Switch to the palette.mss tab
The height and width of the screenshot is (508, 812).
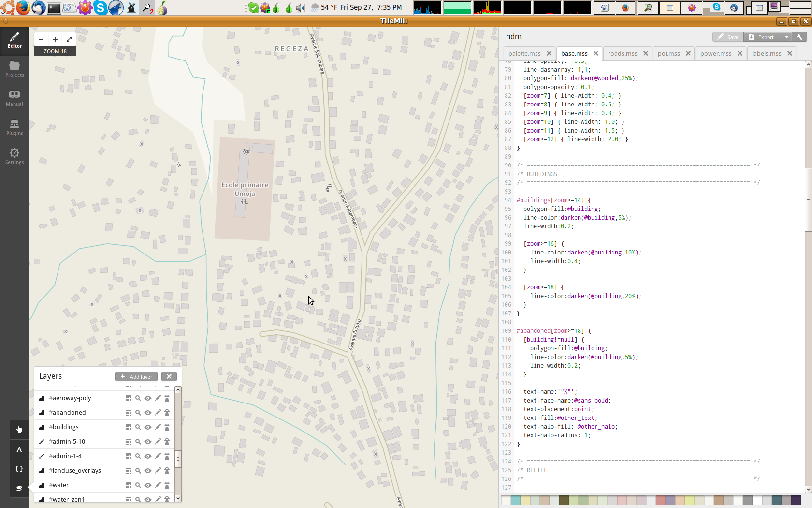[x=524, y=54]
